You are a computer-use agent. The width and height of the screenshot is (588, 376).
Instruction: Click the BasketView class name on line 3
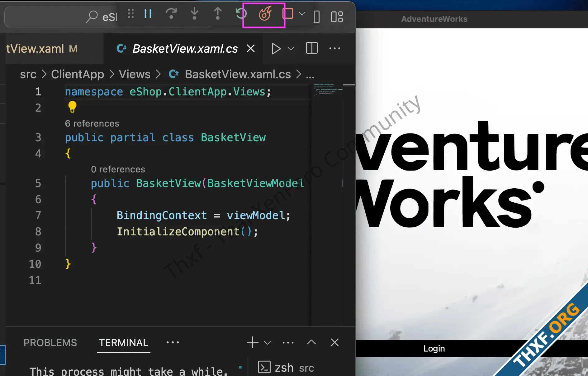pos(233,137)
